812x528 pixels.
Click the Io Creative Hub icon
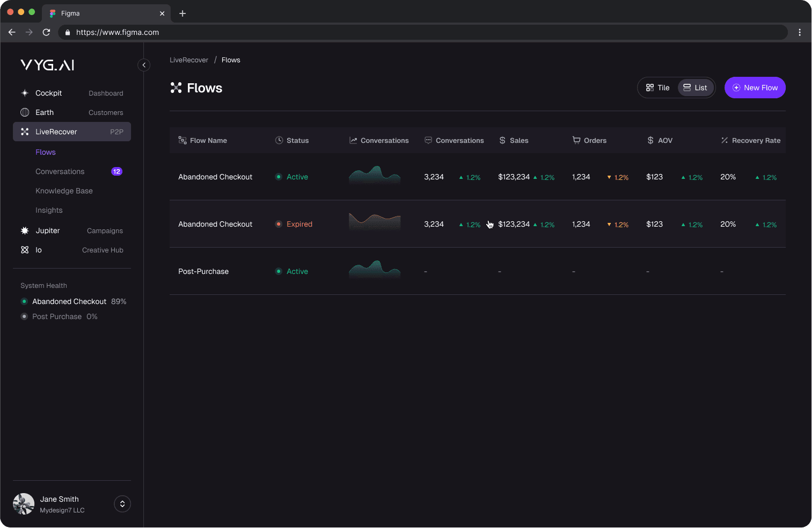(25, 250)
